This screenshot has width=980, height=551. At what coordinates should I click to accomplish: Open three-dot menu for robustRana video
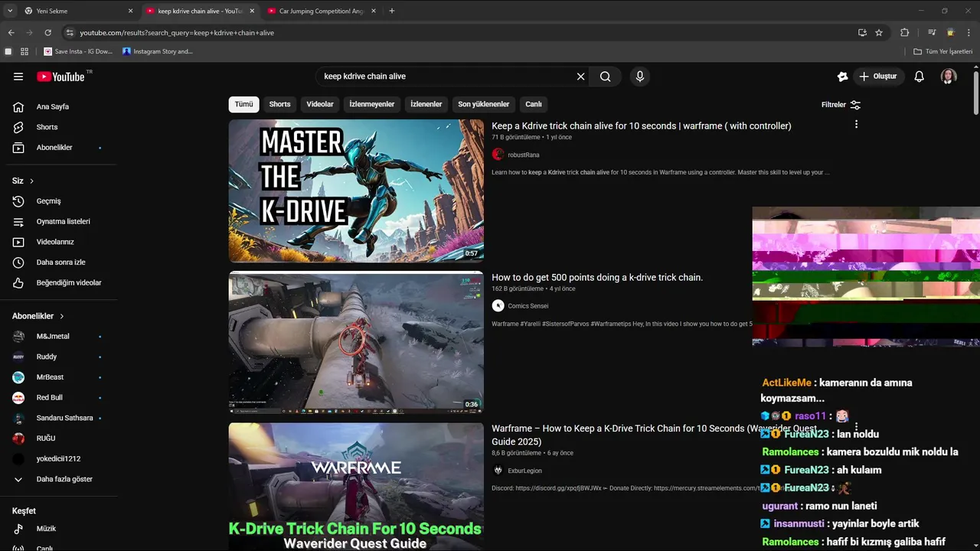pyautogui.click(x=856, y=125)
